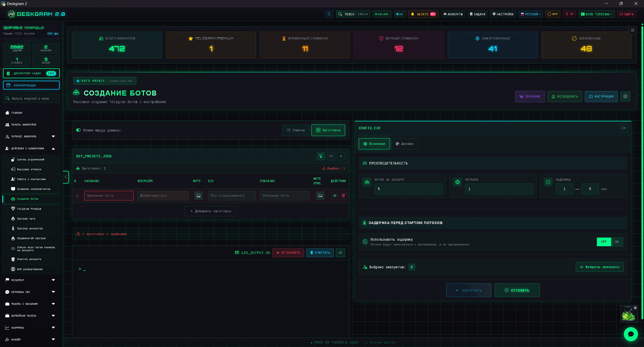The image size is (644, 347).
Task: Delete preset row 1 with trash icon
Action: coord(343,196)
